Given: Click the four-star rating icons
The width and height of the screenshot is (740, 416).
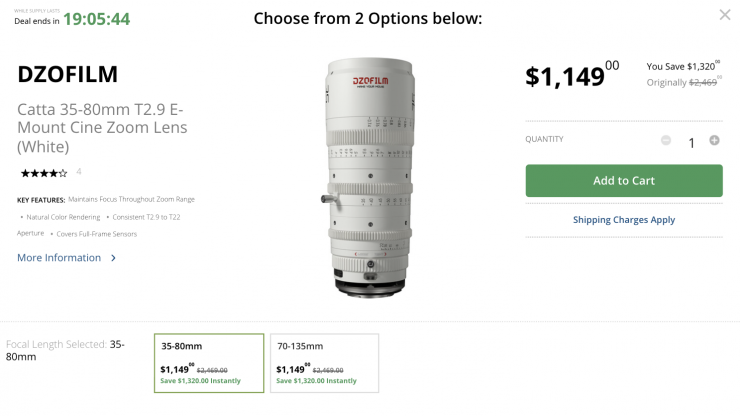Looking at the screenshot, I should pos(42,173).
